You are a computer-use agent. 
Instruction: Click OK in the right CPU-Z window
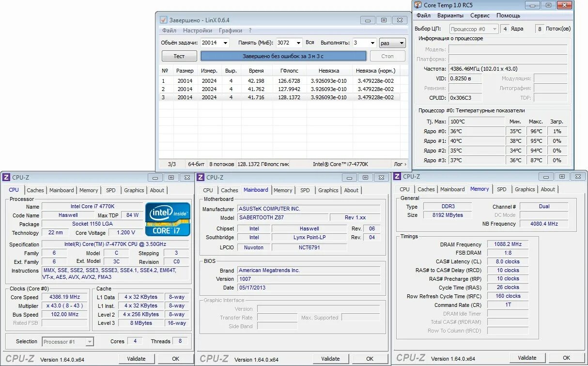tap(566, 358)
